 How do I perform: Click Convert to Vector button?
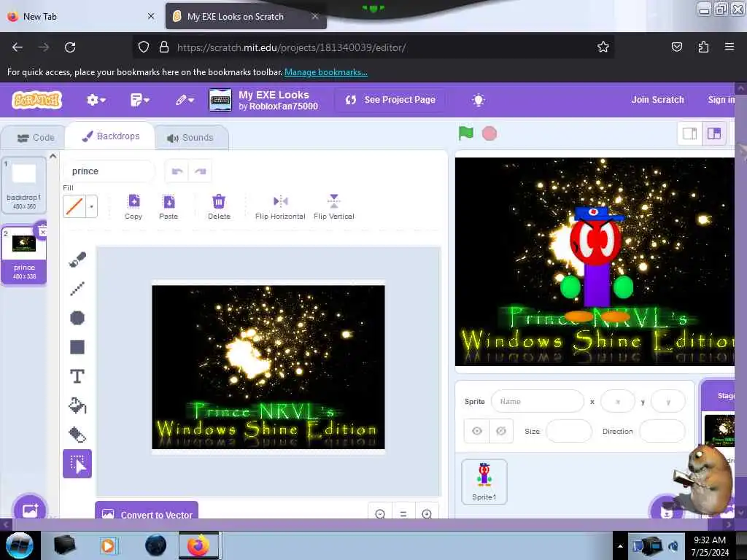point(147,511)
